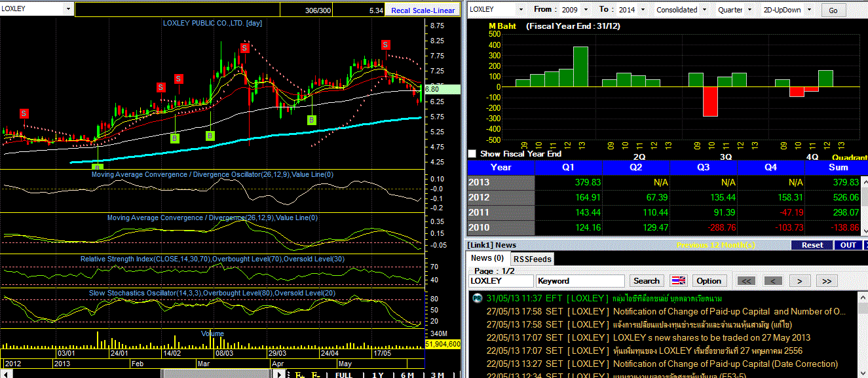Click Previous 12 Month(s) label
Screen dimensions: 868x378
coord(716,245)
